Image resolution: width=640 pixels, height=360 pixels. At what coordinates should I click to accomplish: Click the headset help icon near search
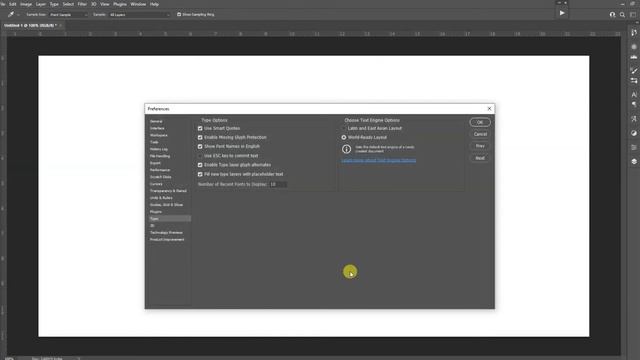[612, 15]
